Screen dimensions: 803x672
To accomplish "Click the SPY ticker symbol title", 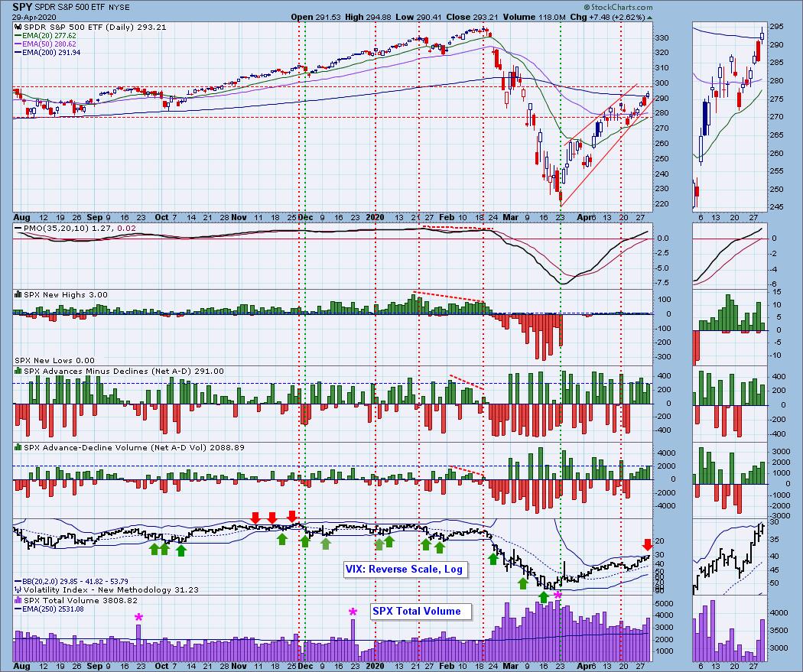I will (x=23, y=7).
